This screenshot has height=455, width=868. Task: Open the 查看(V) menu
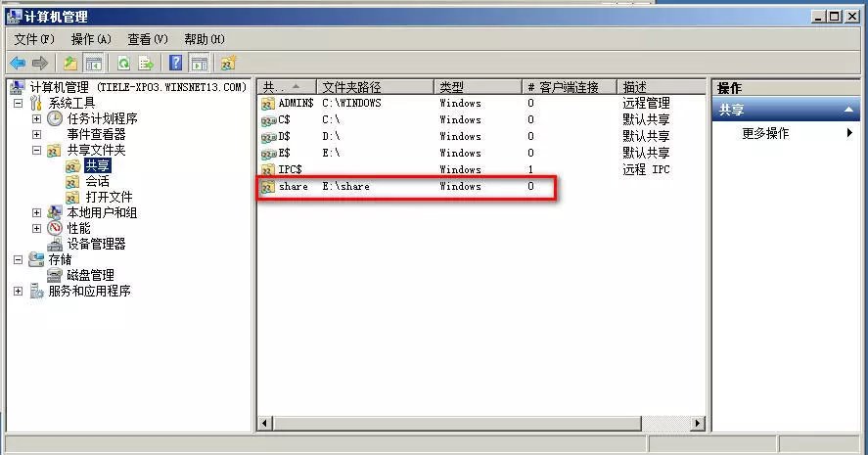tap(148, 39)
